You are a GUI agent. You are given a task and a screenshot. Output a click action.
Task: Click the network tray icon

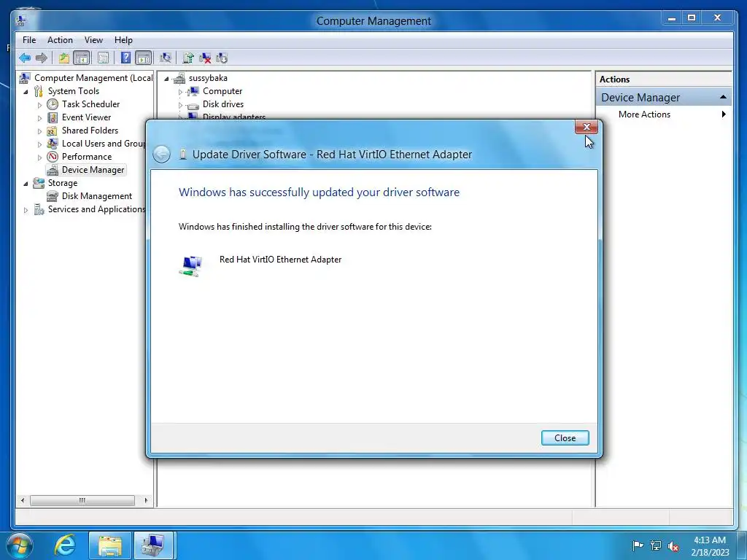click(656, 545)
